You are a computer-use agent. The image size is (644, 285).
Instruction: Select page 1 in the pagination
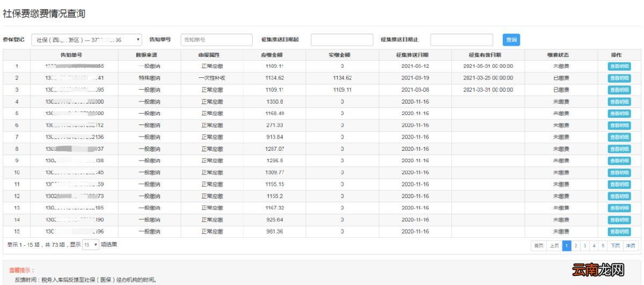tap(566, 246)
